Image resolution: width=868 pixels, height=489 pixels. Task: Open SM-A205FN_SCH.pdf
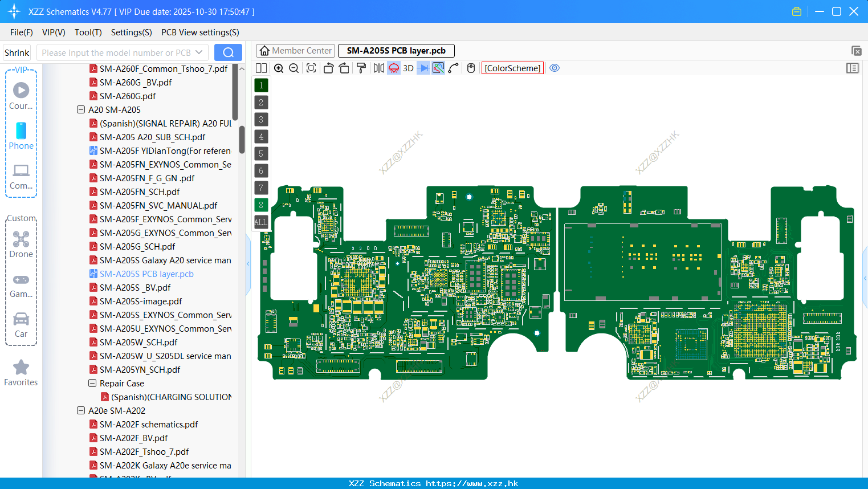click(x=140, y=191)
